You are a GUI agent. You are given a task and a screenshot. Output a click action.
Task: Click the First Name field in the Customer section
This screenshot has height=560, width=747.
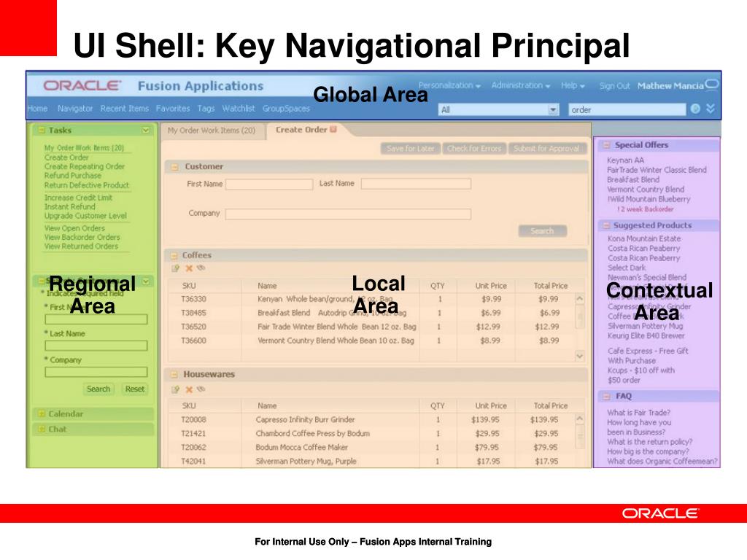[x=269, y=184]
